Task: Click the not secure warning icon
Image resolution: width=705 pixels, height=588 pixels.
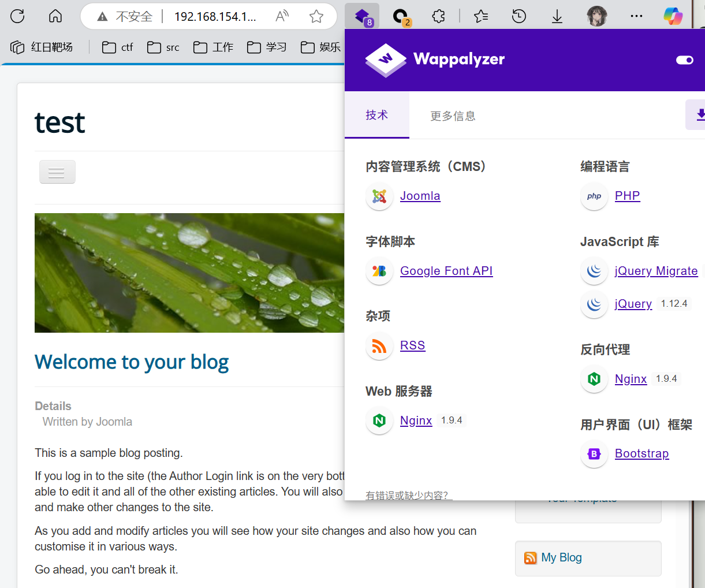Action: pos(102,17)
